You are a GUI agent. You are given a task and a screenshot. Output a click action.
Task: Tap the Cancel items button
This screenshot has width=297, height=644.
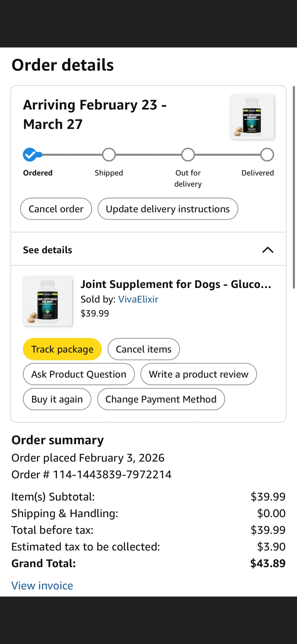click(x=144, y=349)
